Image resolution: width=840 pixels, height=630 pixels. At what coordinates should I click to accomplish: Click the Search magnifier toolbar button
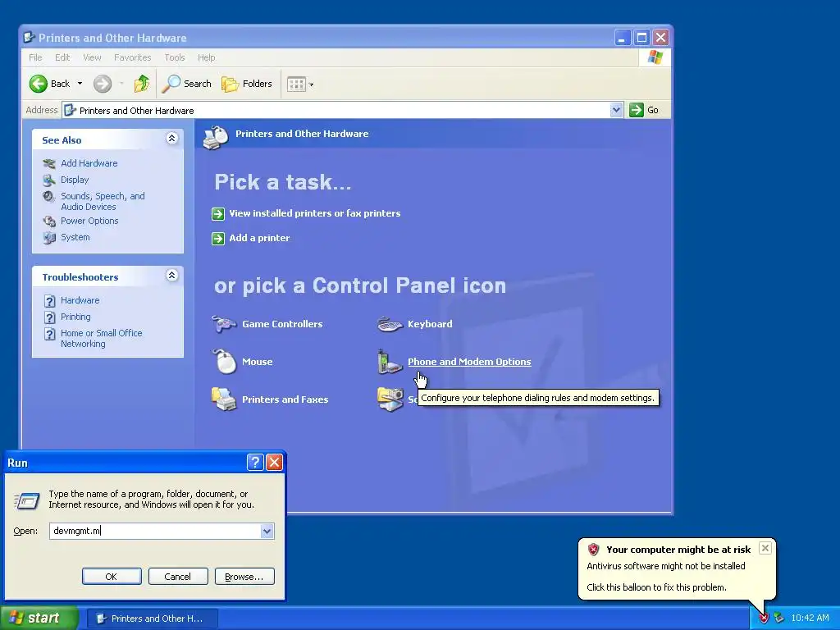pos(187,84)
